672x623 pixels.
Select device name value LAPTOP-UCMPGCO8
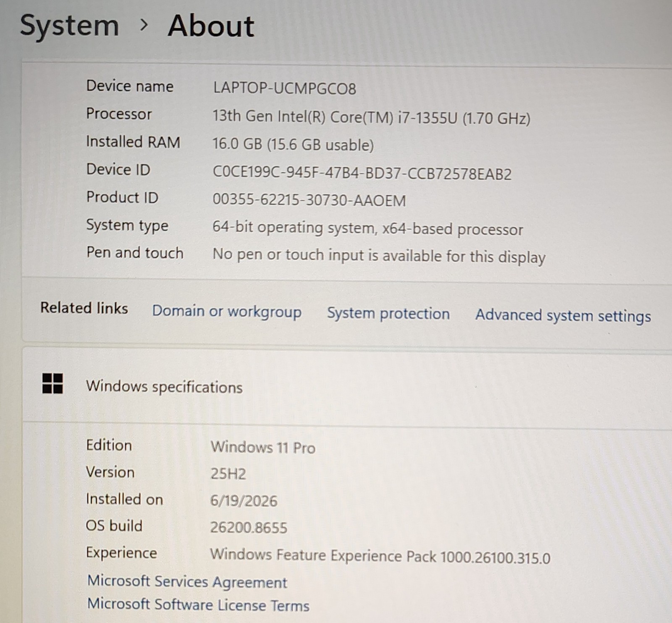[x=284, y=89]
